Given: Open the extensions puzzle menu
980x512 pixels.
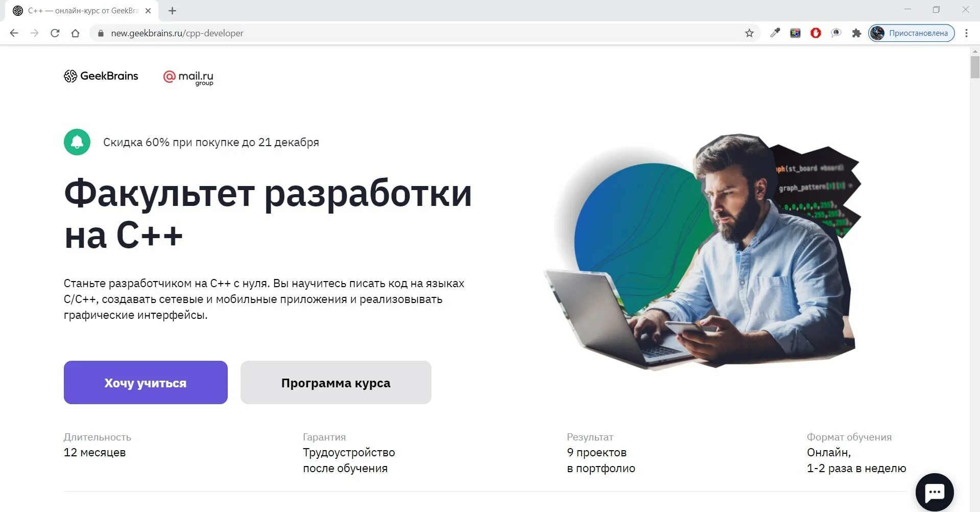Looking at the screenshot, I should pyautogui.click(x=856, y=33).
